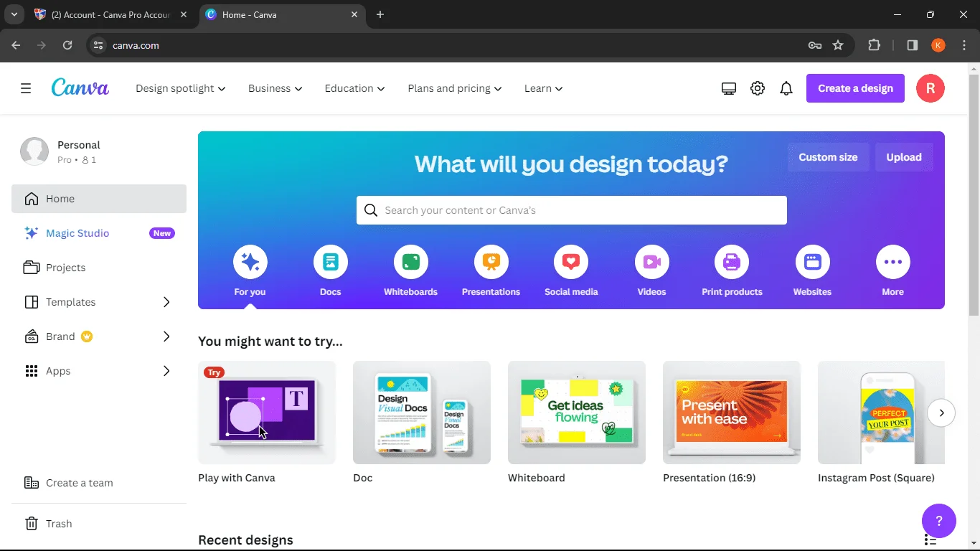Open the notifications bell
Viewport: 980px width, 551px height.
coord(786,88)
